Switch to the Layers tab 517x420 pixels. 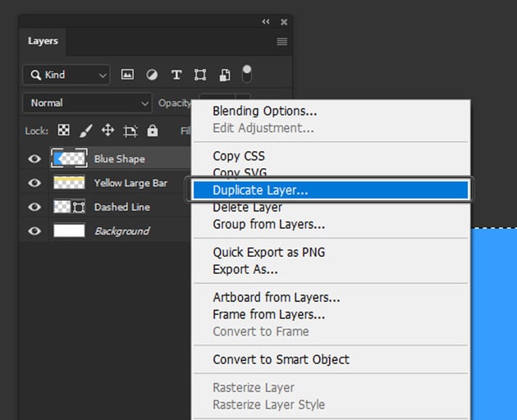click(x=43, y=41)
